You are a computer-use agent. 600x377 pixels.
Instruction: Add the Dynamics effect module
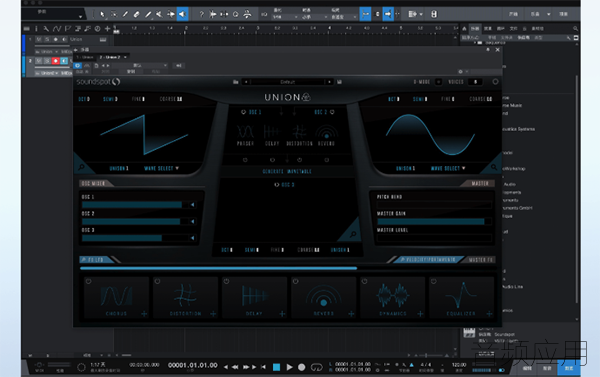(x=420, y=314)
